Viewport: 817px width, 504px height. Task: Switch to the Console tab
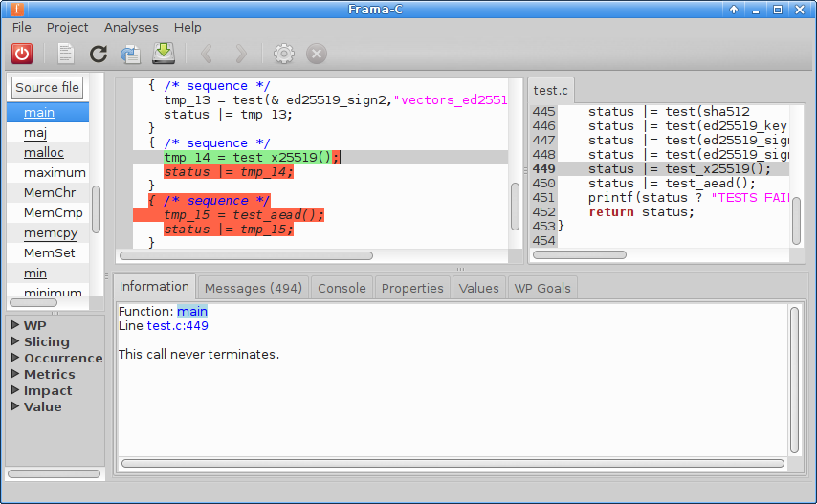tap(342, 288)
